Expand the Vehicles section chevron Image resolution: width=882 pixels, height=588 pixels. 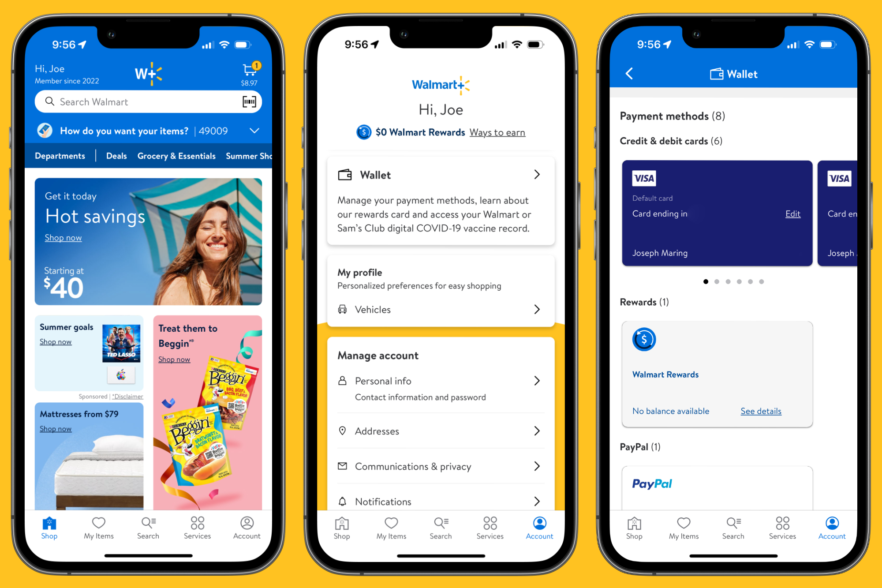tap(538, 309)
